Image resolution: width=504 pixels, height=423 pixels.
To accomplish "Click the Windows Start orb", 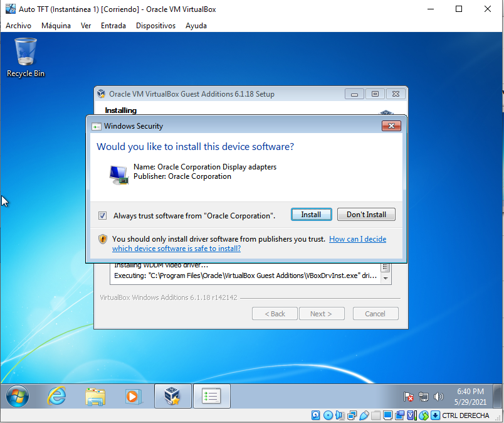I will (18, 396).
